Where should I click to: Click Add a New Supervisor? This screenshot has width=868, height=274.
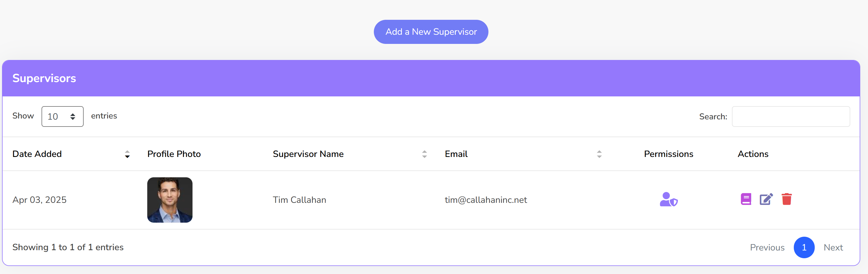pos(431,31)
